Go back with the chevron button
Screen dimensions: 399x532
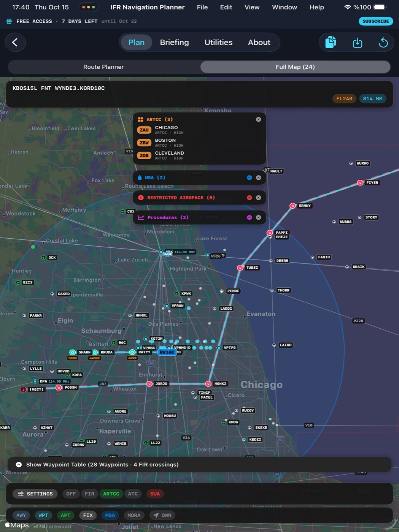[15, 42]
